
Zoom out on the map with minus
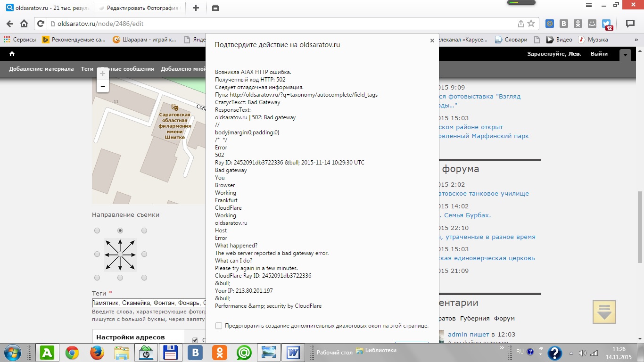coord(103,86)
